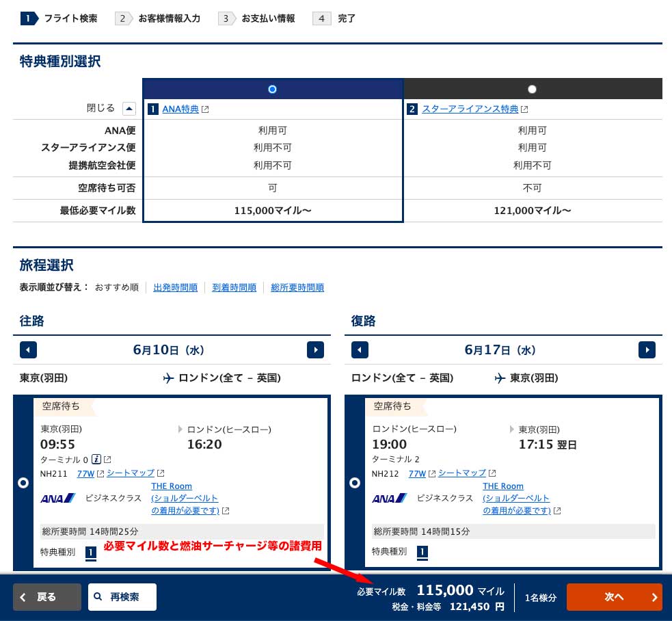The width and height of the screenshot is (672, 621).
Task: Sort itineraries by 総所要時間順
Action: (297, 288)
